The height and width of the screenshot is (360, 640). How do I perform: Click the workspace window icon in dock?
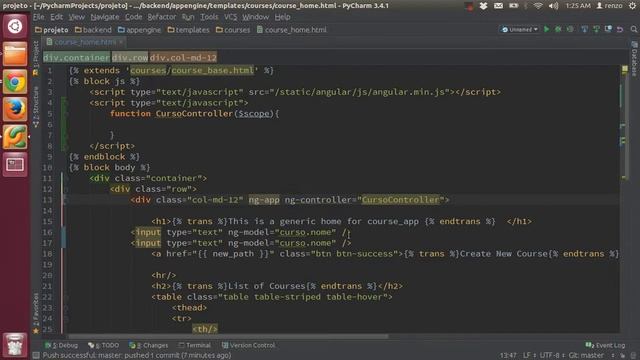[x=15, y=164]
